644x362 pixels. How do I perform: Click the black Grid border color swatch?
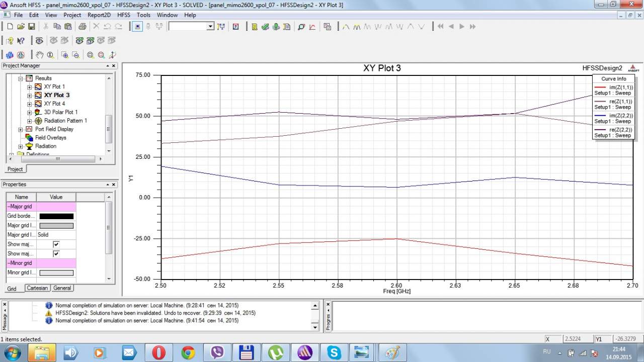56,216
